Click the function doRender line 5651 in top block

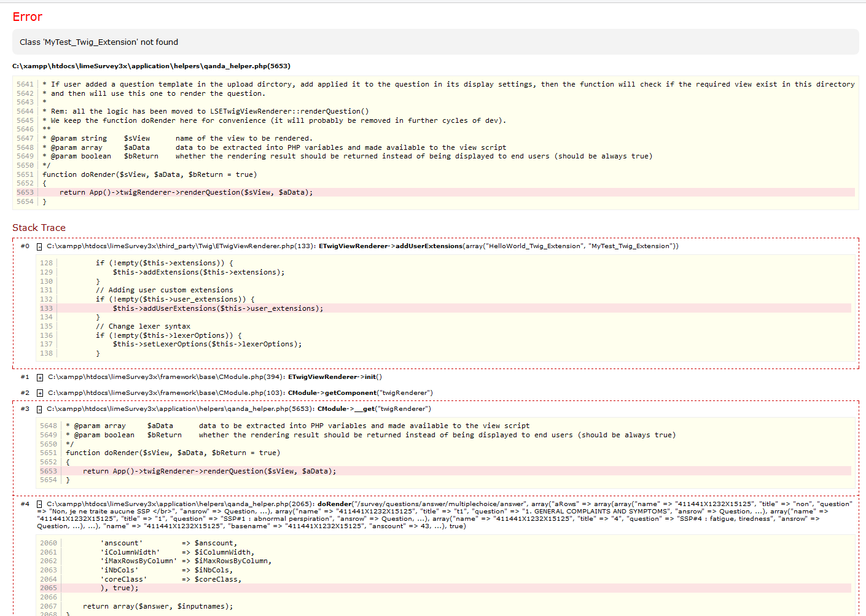[x=150, y=174]
